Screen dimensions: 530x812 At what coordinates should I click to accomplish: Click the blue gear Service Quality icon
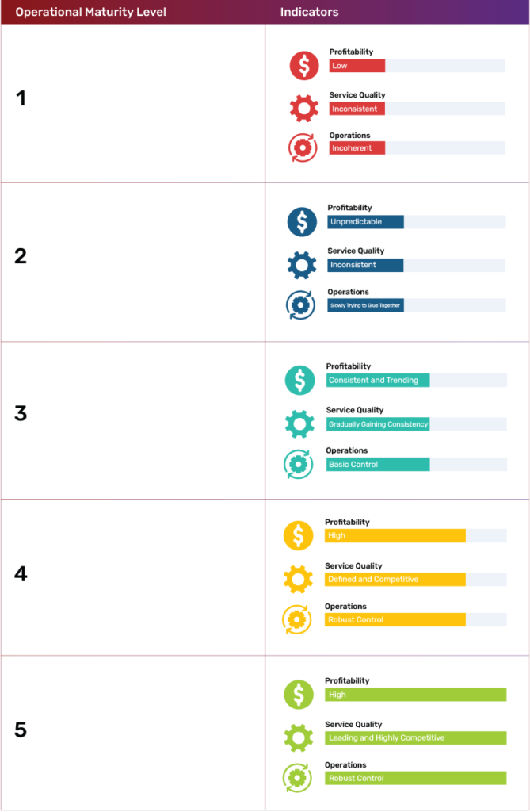point(302,265)
